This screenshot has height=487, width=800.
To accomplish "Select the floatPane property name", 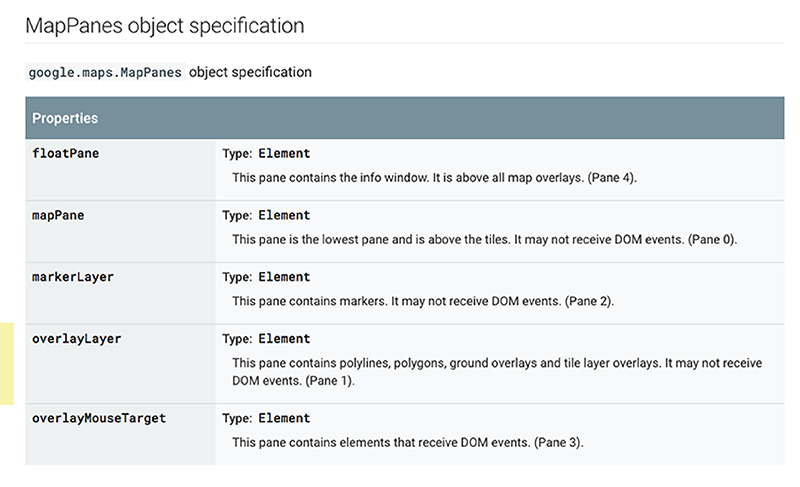I will 65,153.
